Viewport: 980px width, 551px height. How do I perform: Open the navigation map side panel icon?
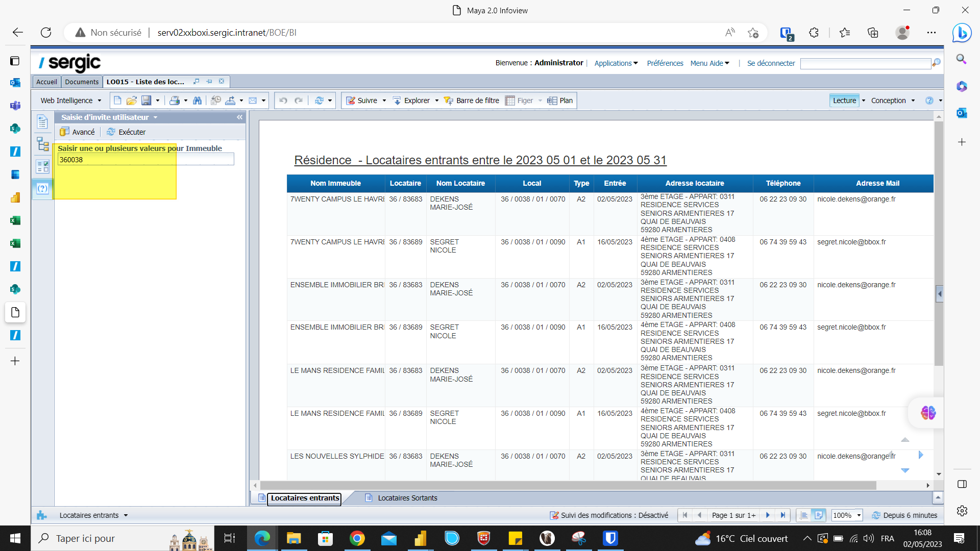pyautogui.click(x=43, y=144)
